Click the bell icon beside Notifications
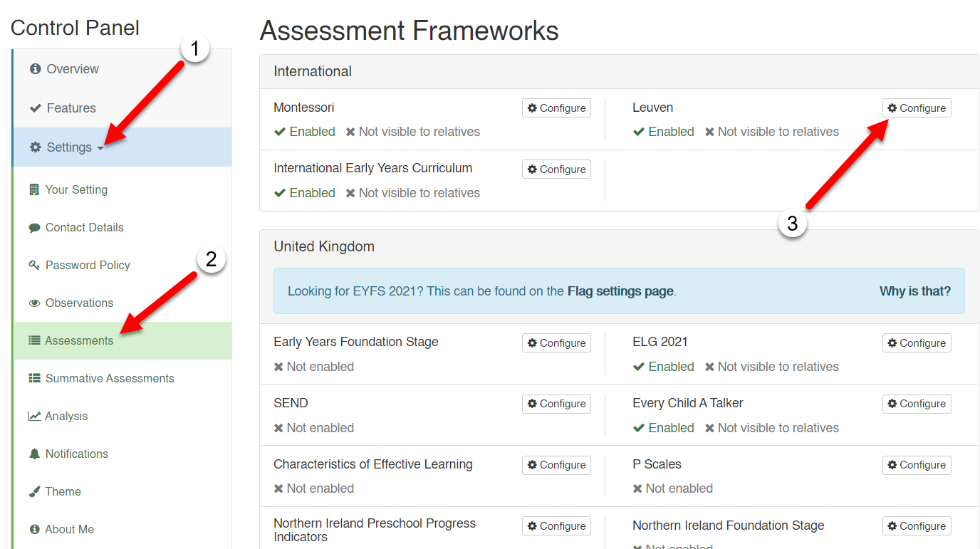The height and width of the screenshot is (549, 980). click(x=34, y=454)
